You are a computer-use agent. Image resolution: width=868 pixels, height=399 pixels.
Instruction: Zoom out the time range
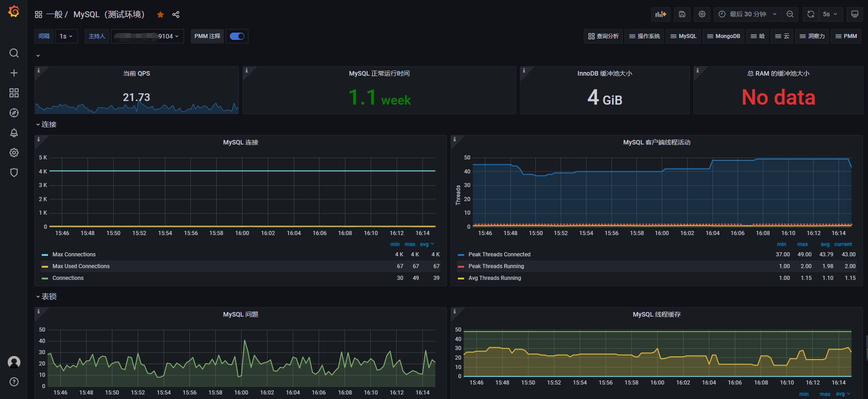790,14
